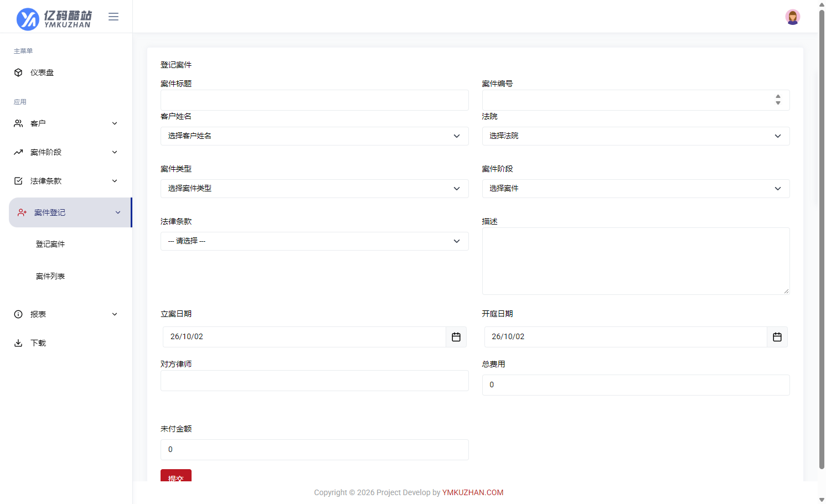Expand the 客户 menu chevron

(x=115, y=123)
